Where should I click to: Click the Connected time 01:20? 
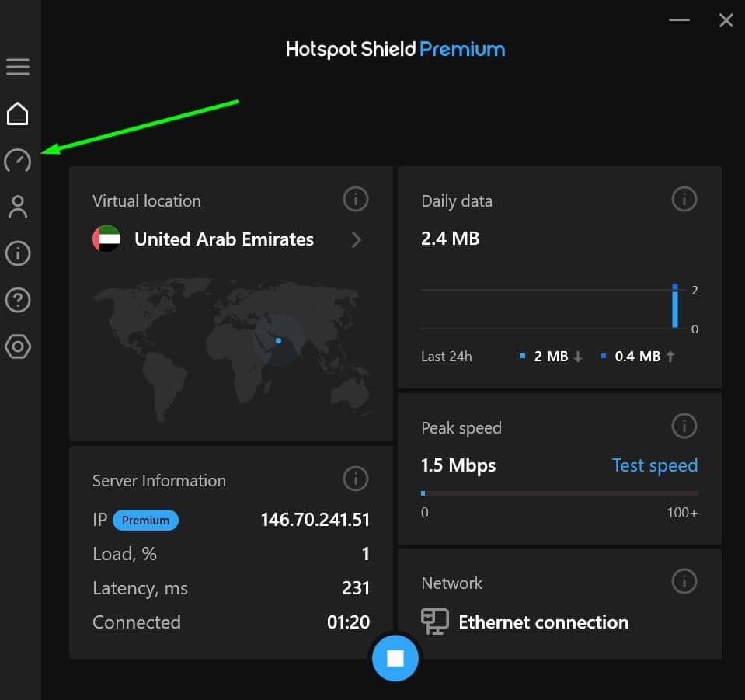click(348, 622)
